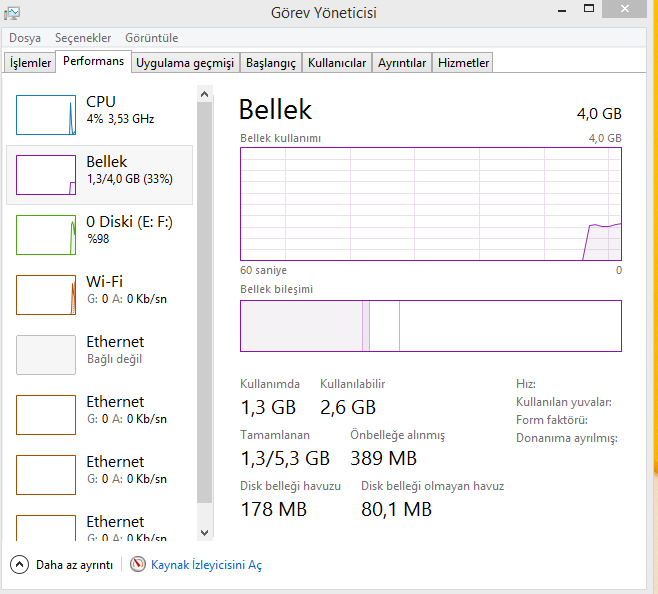The height and width of the screenshot is (594, 658).
Task: Click the 'Bağlı değil' Ethernet text
Action: click(115, 359)
